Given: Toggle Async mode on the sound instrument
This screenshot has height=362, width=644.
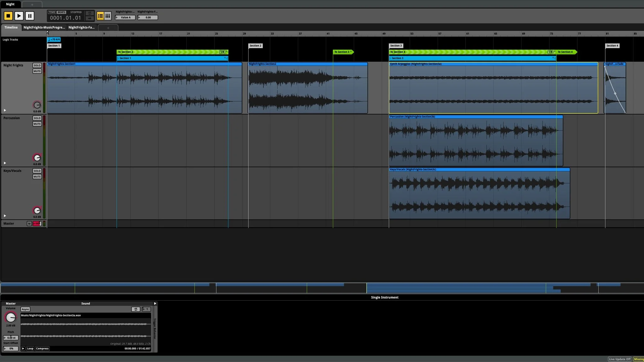Looking at the screenshot, I should 25,309.
